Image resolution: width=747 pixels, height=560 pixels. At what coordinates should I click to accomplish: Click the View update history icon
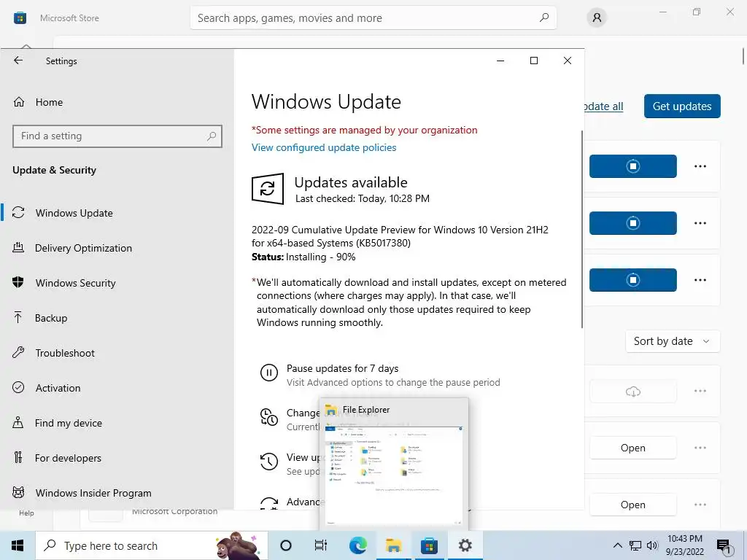(x=269, y=462)
